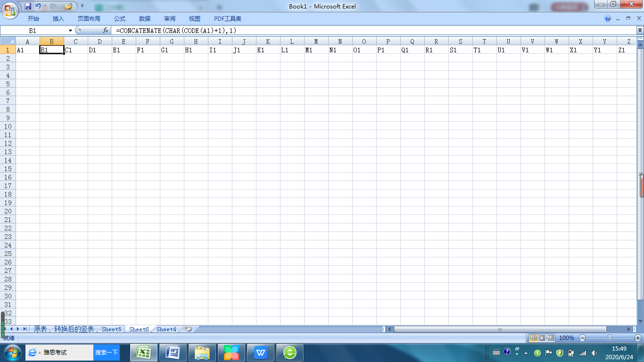Click the 搜索一下 search button

(x=106, y=353)
